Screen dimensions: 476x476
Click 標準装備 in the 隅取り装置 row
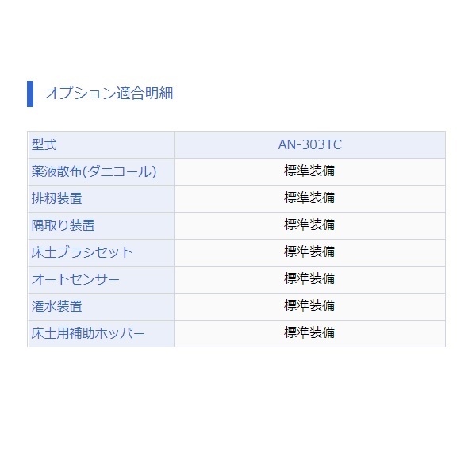pos(309,225)
